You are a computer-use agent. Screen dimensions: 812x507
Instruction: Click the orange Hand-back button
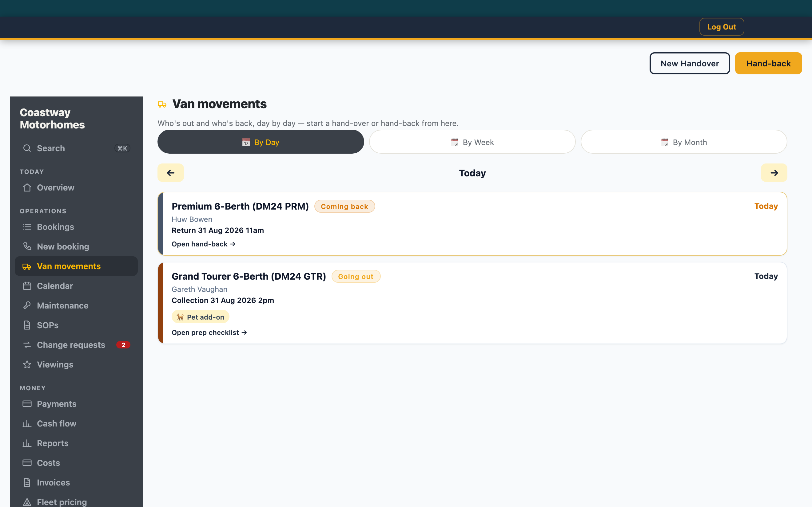[768, 63]
